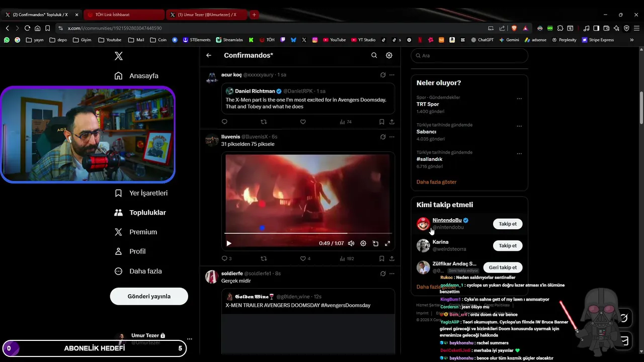Repost acur koç's post
Screen dimensions: 644x362
tap(264, 122)
